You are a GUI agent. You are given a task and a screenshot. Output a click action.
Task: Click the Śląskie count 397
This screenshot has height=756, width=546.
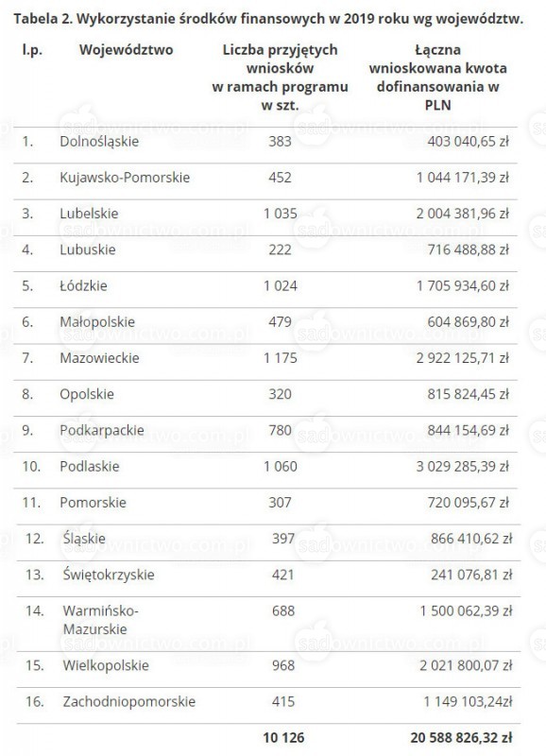click(x=283, y=539)
